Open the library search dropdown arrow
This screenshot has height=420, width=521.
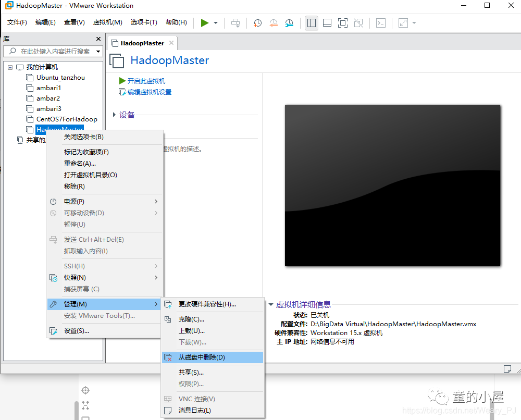pyautogui.click(x=98, y=52)
